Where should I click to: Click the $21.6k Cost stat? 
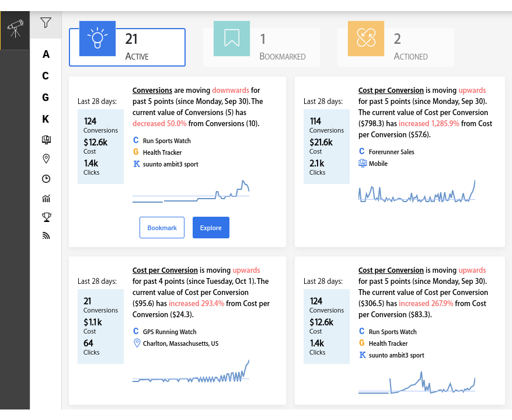coord(321,146)
